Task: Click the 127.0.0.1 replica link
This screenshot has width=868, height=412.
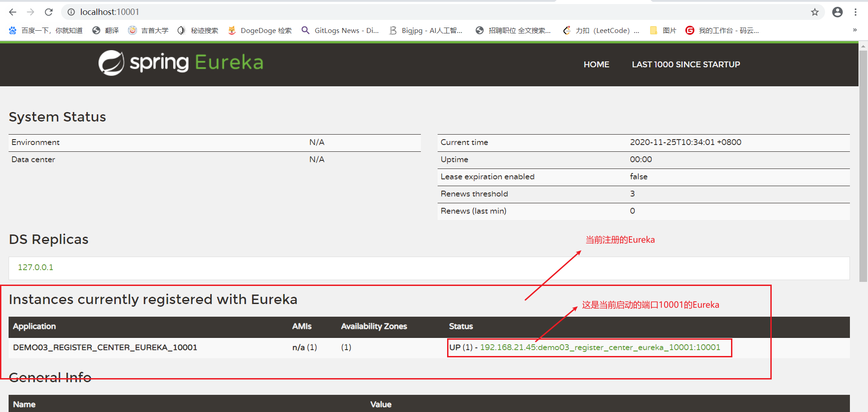Action: [x=35, y=267]
